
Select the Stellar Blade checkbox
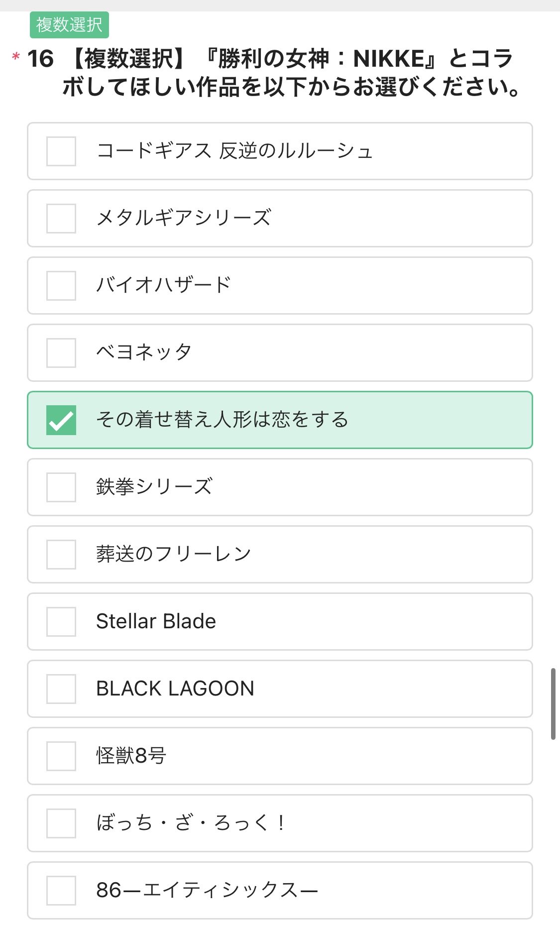click(x=61, y=622)
